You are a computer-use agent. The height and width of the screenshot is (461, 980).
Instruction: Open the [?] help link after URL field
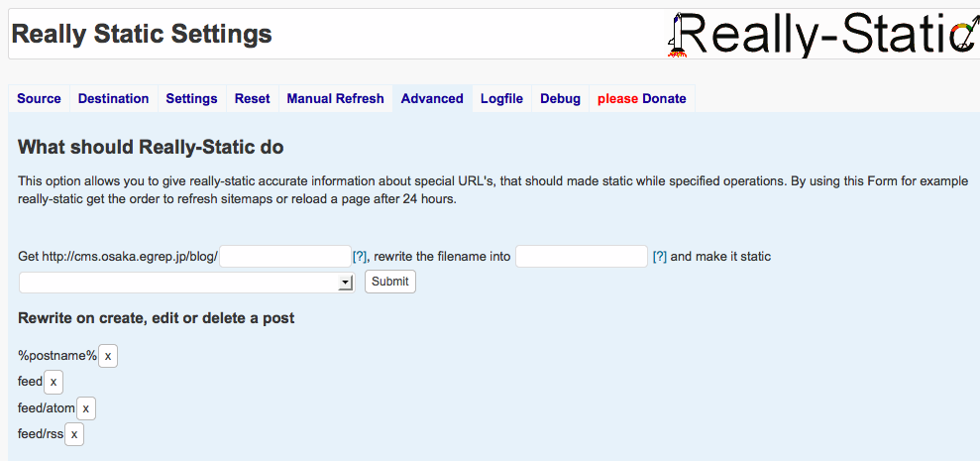pyautogui.click(x=360, y=257)
